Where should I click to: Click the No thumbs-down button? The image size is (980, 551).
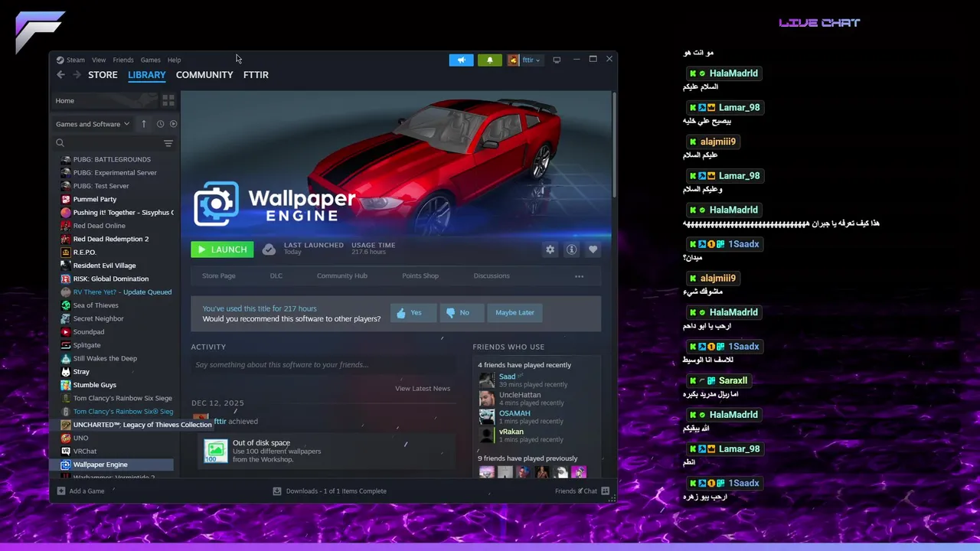pos(462,312)
